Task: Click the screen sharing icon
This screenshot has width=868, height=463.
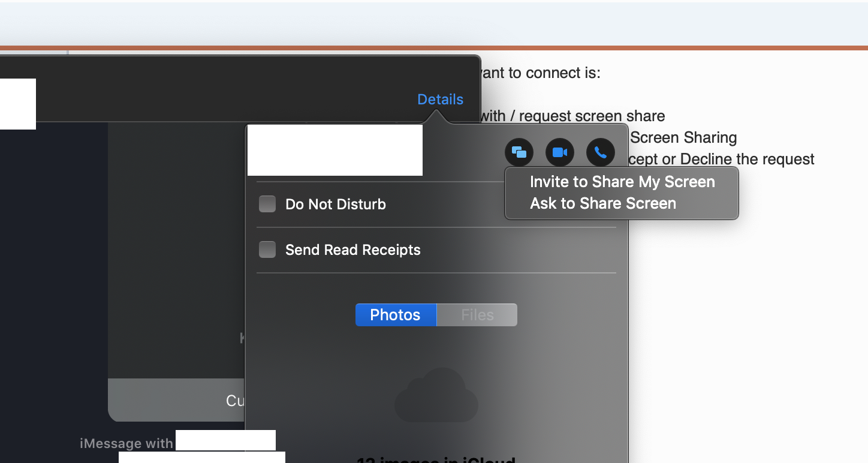Action: (519, 152)
